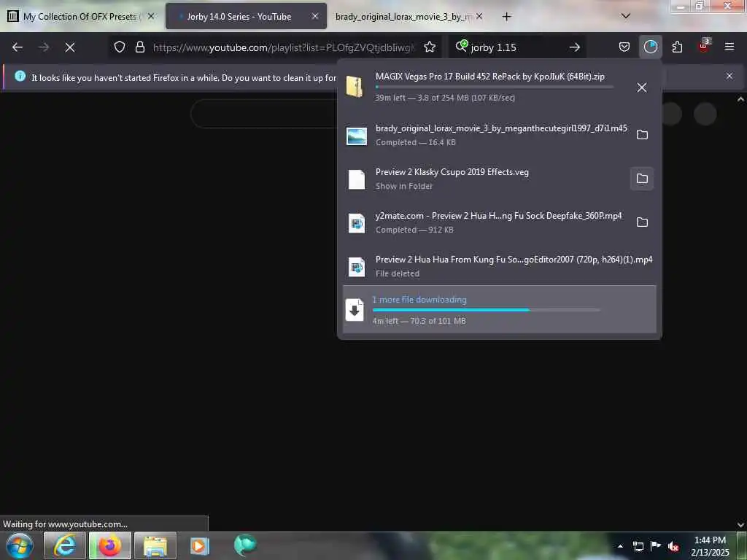Click the page scrollbar up arrow
Image resolution: width=747 pixels, height=560 pixels.
(741, 99)
